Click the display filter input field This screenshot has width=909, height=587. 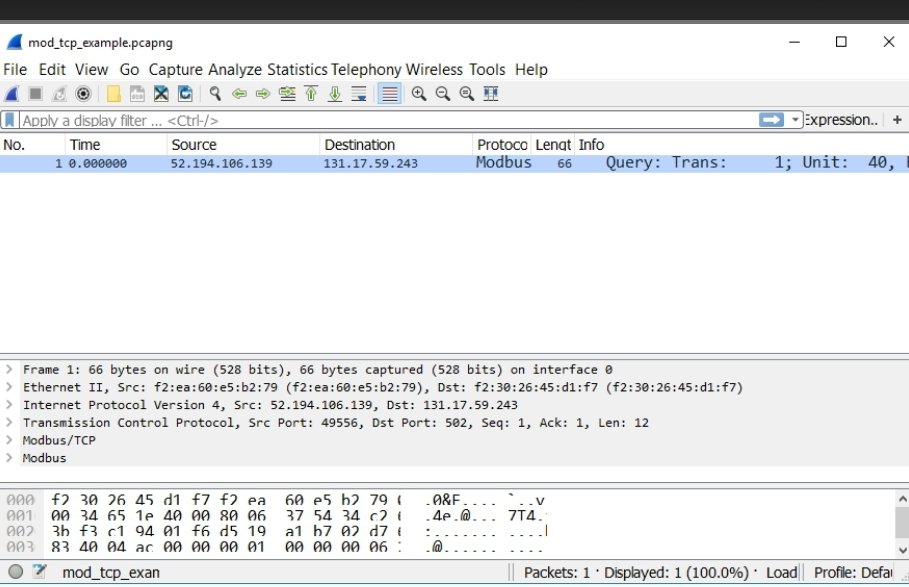pos(380,120)
